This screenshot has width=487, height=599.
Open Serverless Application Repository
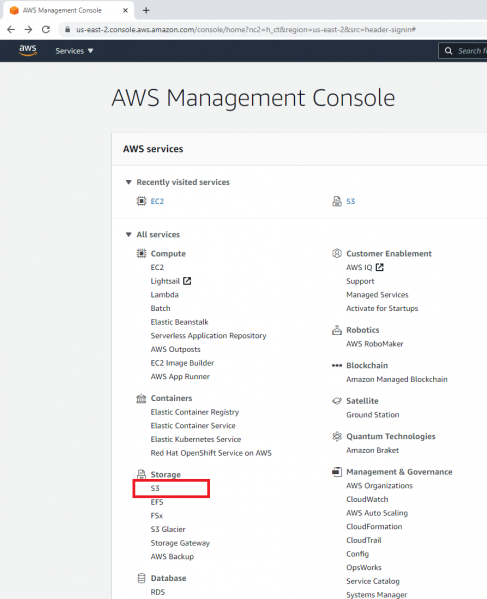point(209,336)
